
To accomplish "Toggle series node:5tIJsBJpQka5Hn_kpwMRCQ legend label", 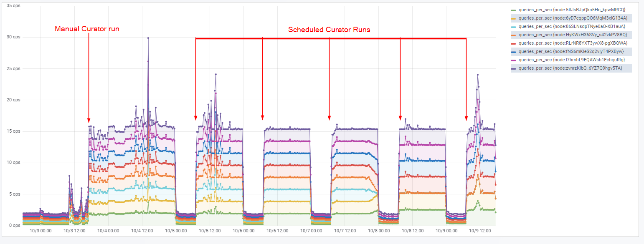I will (572, 10).
